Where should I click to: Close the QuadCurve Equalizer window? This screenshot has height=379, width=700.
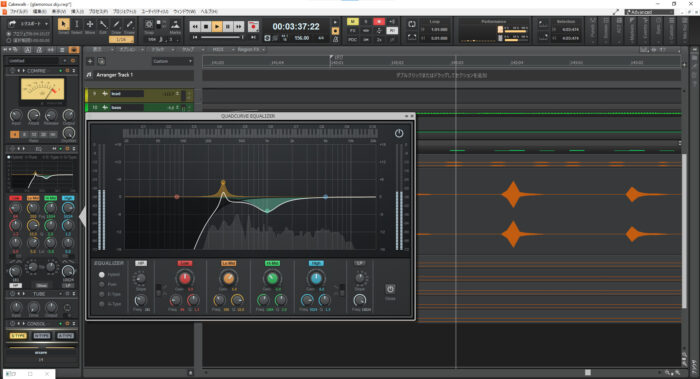tap(412, 116)
